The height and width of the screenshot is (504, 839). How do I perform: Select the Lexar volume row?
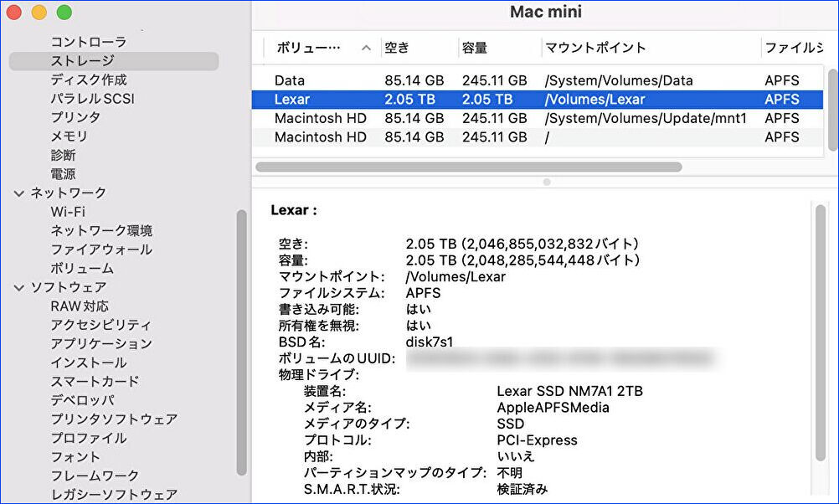pyautogui.click(x=538, y=100)
